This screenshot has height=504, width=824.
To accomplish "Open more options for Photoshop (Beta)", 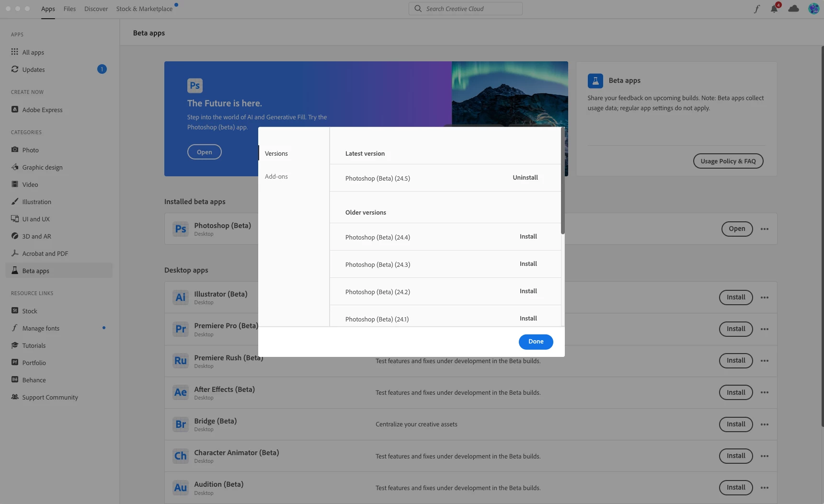I will point(765,229).
